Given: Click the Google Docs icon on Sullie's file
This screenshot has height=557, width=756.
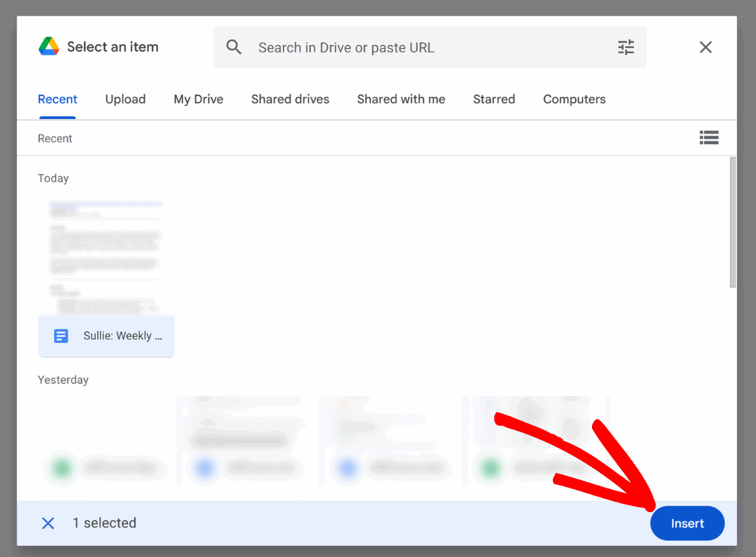Looking at the screenshot, I should (60, 335).
